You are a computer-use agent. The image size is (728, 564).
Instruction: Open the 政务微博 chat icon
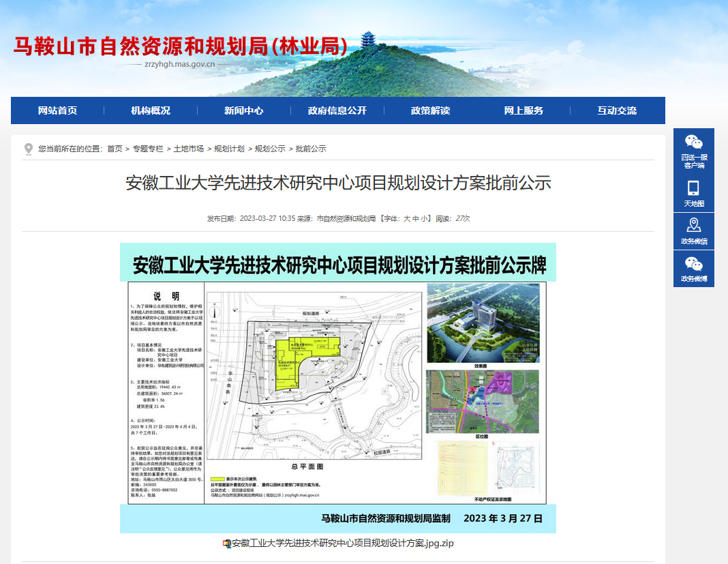click(694, 265)
